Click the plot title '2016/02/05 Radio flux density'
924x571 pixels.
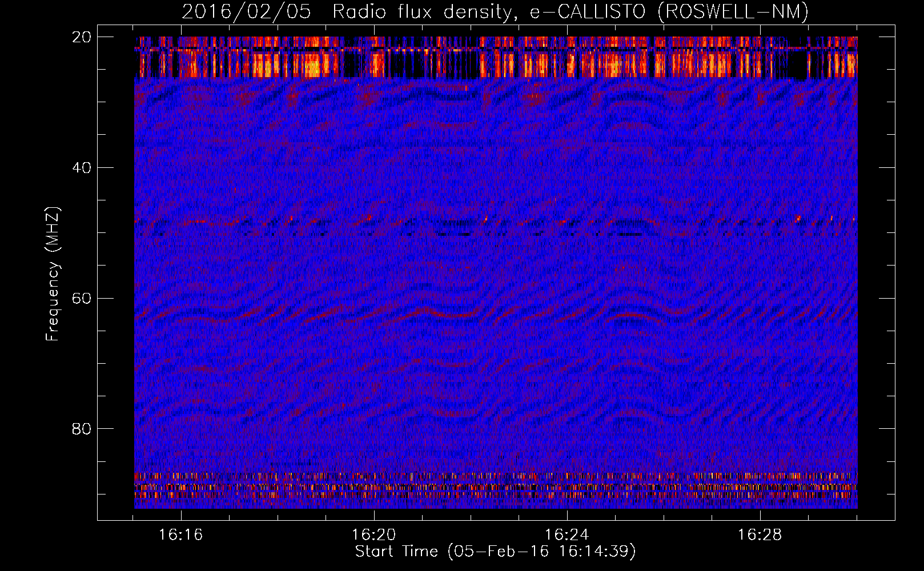pyautogui.click(x=495, y=11)
